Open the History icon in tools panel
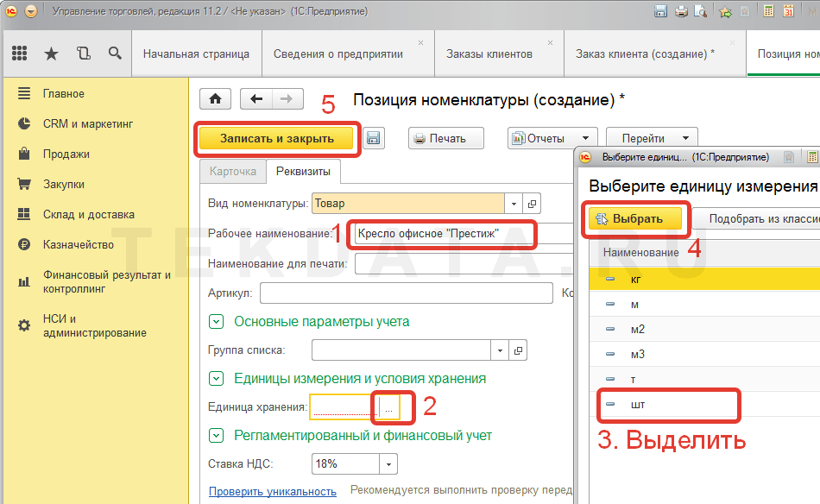820x504 pixels. (x=83, y=53)
